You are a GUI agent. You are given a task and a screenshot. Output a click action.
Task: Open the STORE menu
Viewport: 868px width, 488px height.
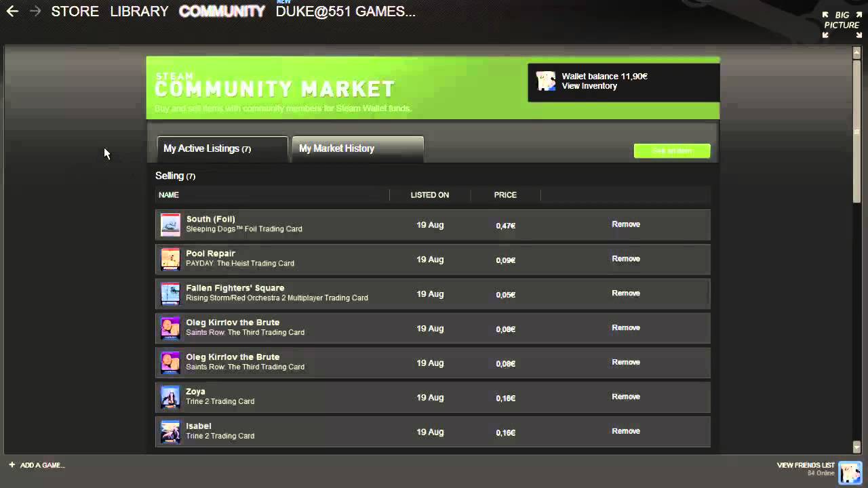point(75,12)
